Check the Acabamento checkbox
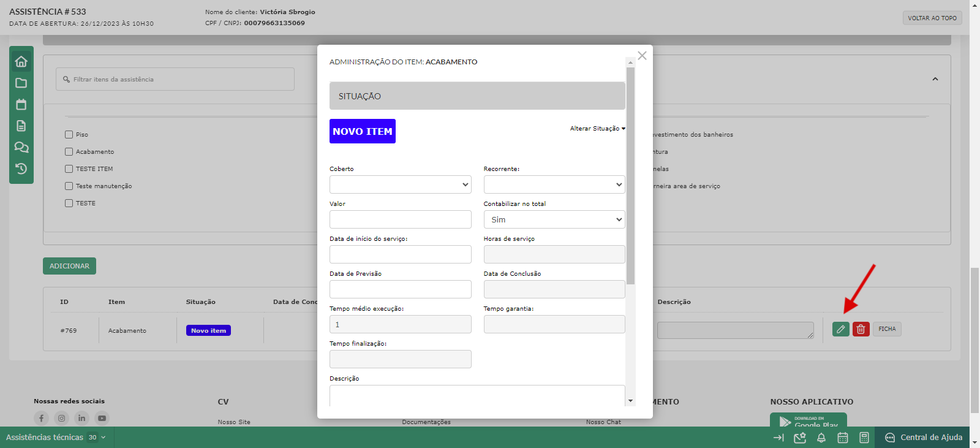980x448 pixels. point(69,151)
